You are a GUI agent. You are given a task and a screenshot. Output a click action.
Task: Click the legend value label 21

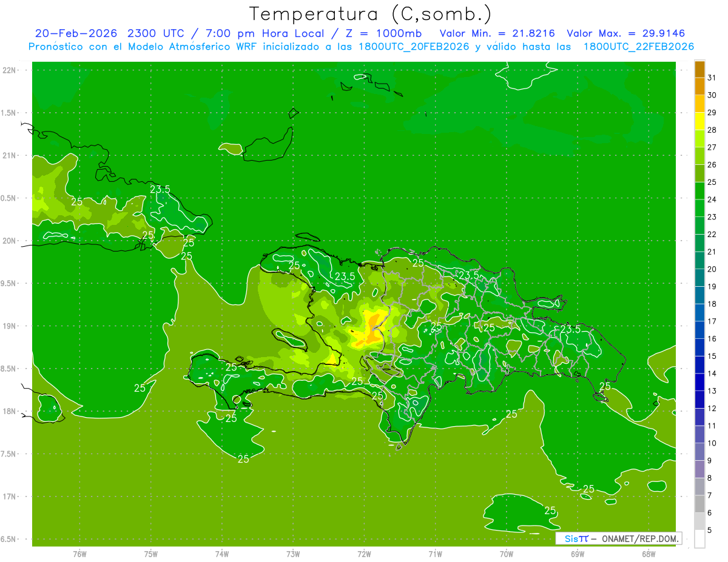click(712, 252)
